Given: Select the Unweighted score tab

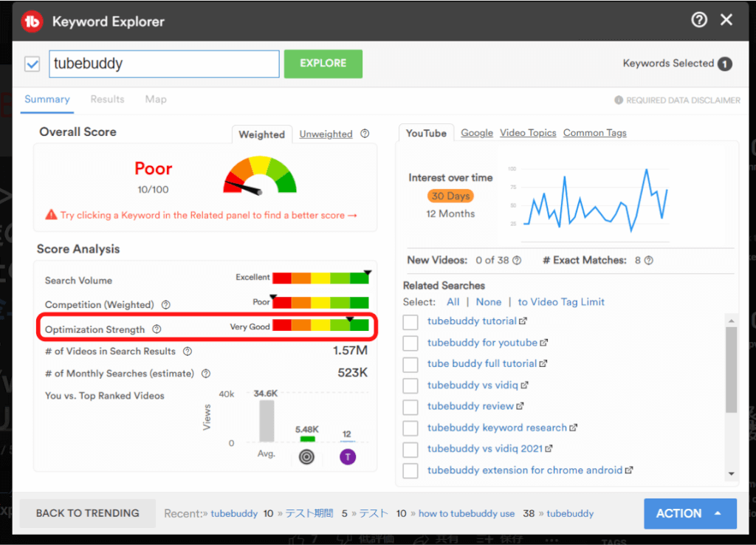Looking at the screenshot, I should 326,134.
